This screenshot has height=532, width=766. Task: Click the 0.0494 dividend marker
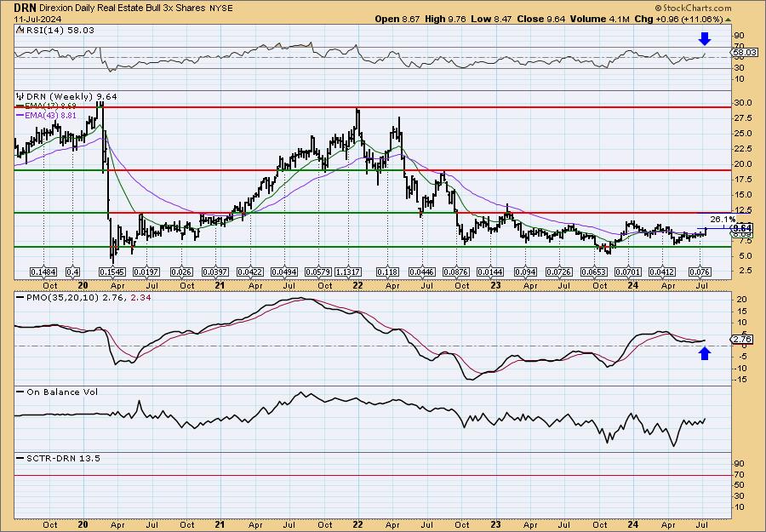pos(284,272)
